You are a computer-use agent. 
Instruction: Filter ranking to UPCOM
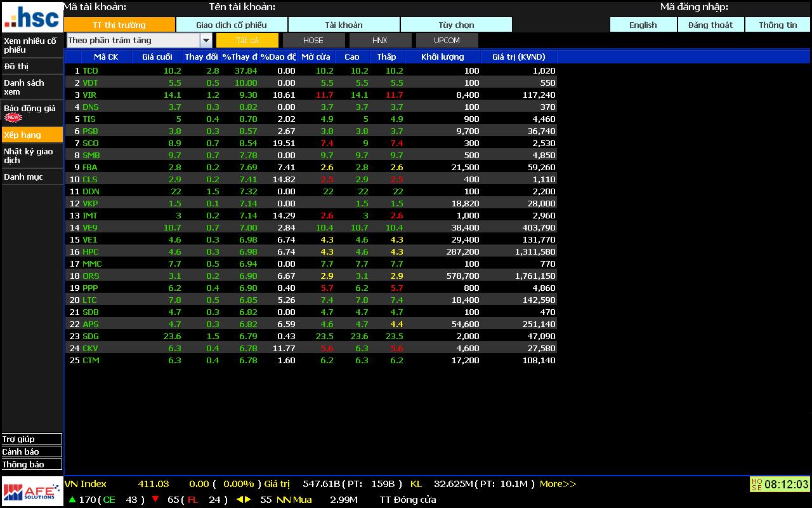[447, 40]
